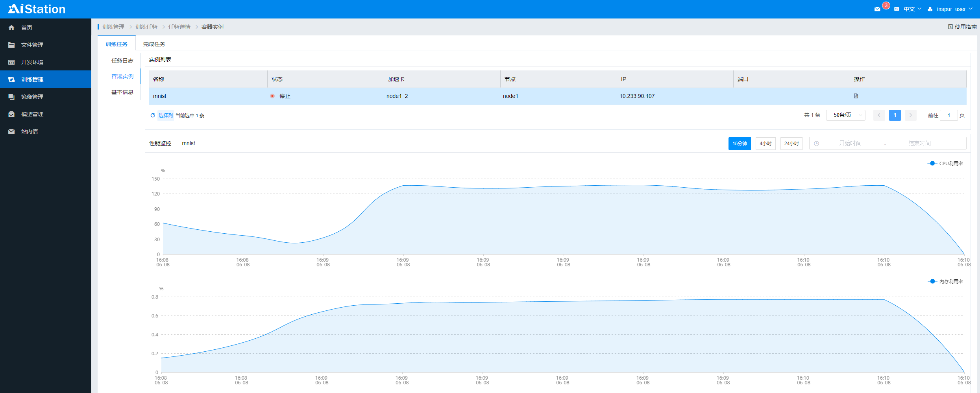Switch to the 完成任务 tab

click(x=154, y=44)
